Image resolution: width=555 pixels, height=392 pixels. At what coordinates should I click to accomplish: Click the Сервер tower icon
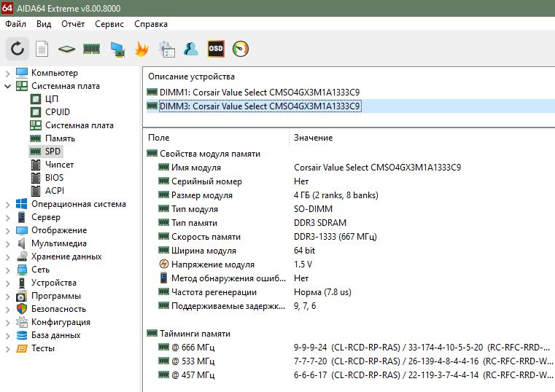(22, 217)
